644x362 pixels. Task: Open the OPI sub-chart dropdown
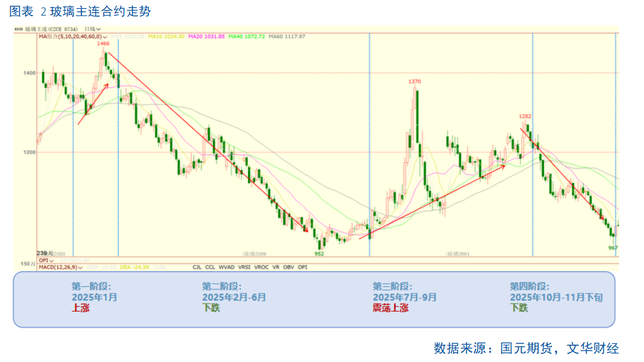pos(46,261)
